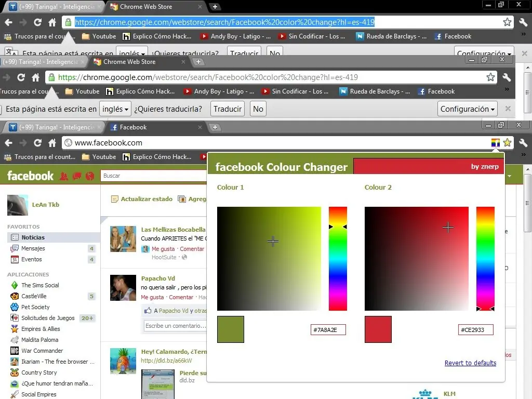
Task: Open new tab in Facebook window
Action: click(x=215, y=127)
